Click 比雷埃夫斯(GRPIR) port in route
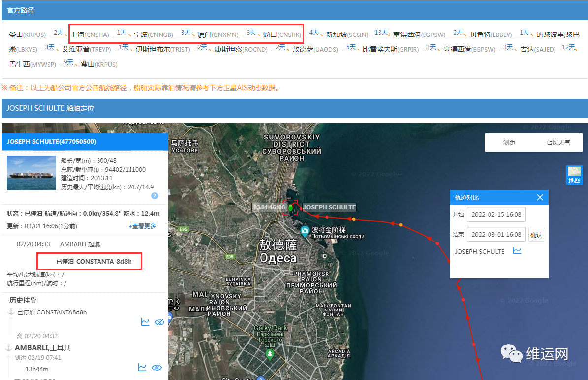This screenshot has width=588, height=380. click(x=391, y=49)
